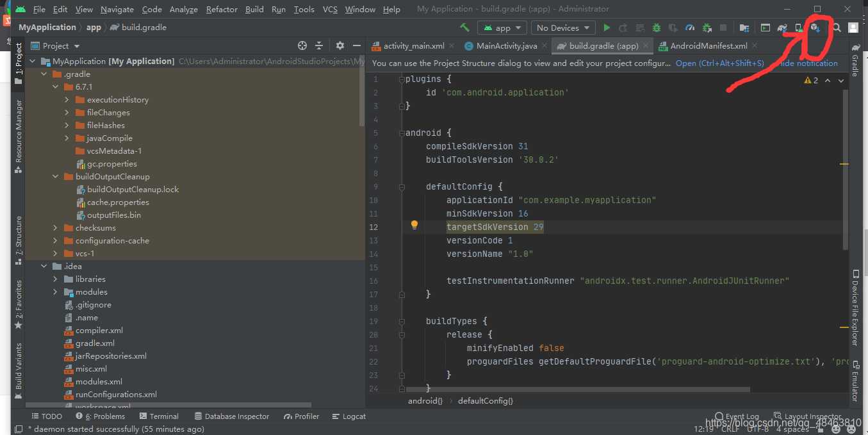Screen dimensions: 868x435
Task: Open Search Everywhere magnifier icon
Action: 836,28
